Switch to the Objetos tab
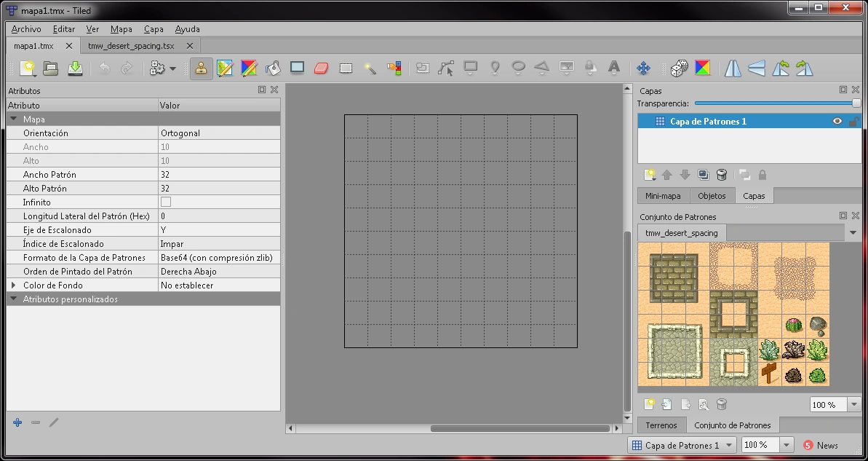This screenshot has width=868, height=461. click(712, 196)
